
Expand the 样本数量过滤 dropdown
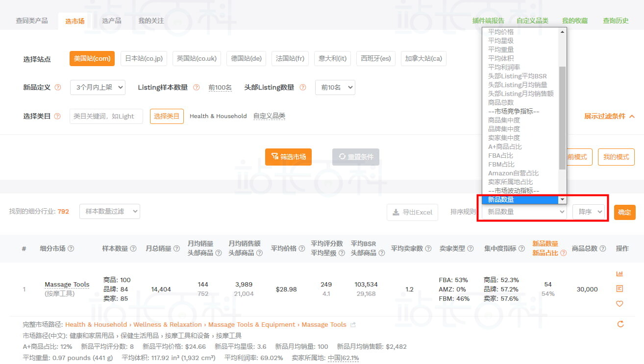pyautogui.click(x=110, y=212)
